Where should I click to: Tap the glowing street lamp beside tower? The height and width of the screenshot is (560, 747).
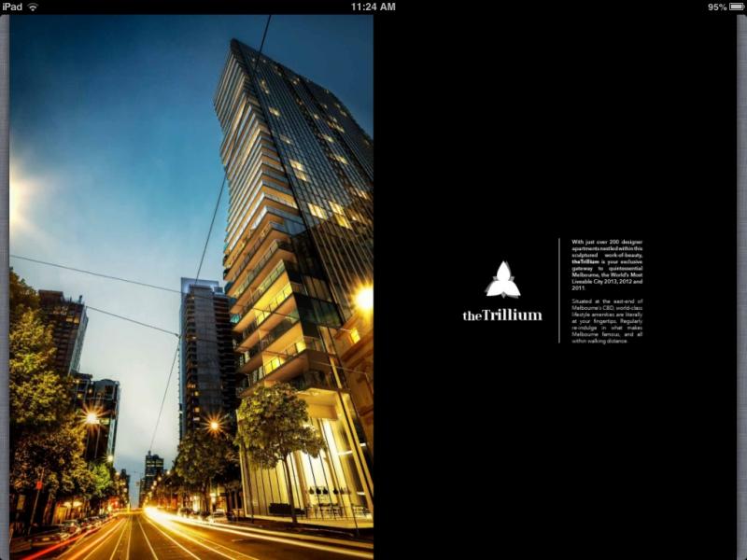[x=363, y=299]
